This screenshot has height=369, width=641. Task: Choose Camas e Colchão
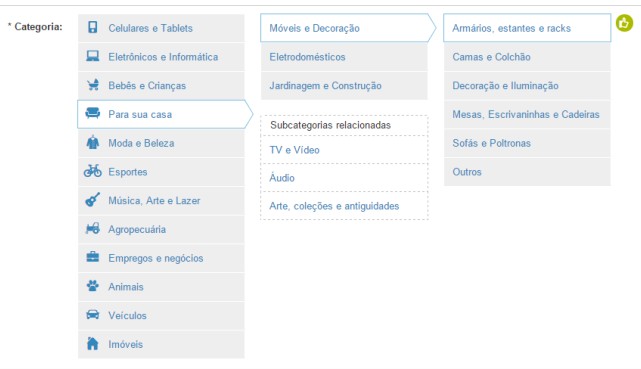tap(527, 57)
